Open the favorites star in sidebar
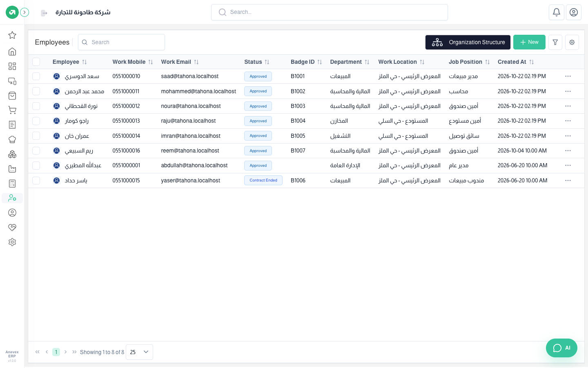Image resolution: width=588 pixels, height=368 pixels. click(x=12, y=35)
